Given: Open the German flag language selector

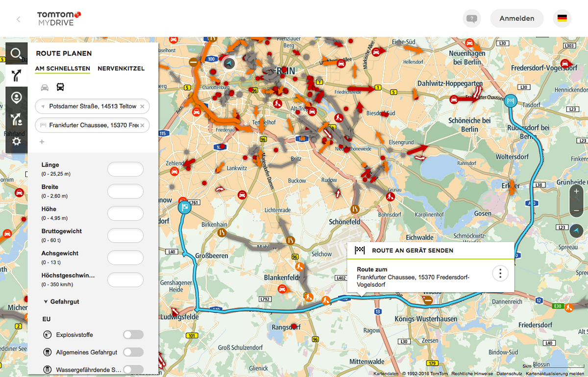Looking at the screenshot, I should [562, 19].
